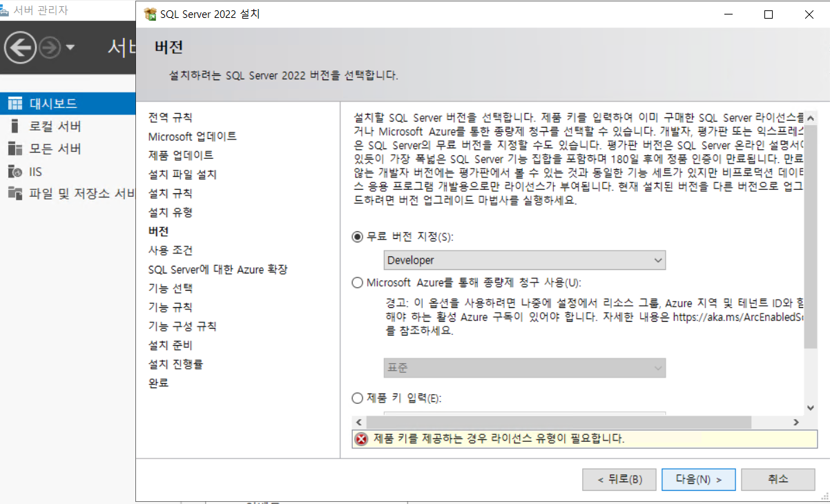Click the 완료 step
This screenshot has width=830, height=504.
[x=158, y=382]
